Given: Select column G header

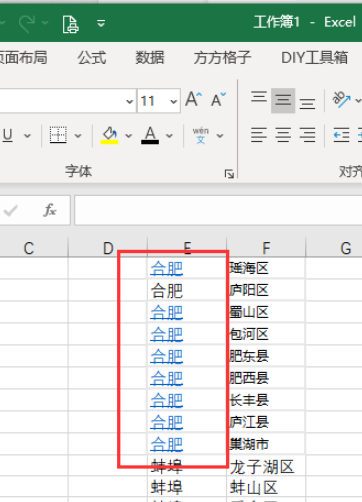Looking at the screenshot, I should [x=334, y=248].
